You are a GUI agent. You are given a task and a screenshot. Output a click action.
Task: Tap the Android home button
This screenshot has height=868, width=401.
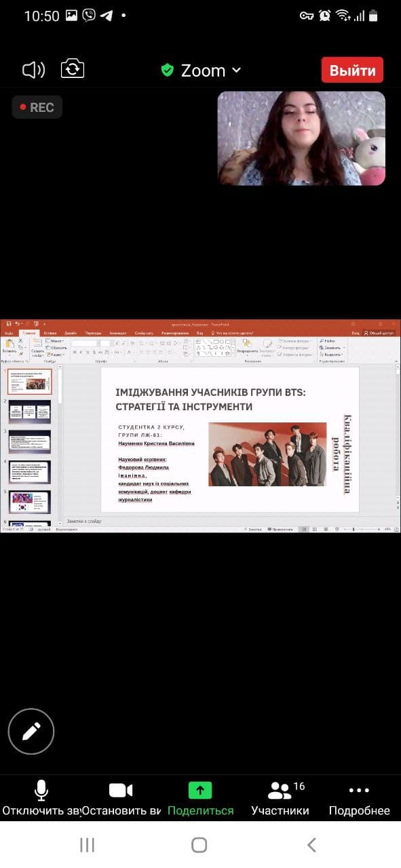click(x=199, y=844)
